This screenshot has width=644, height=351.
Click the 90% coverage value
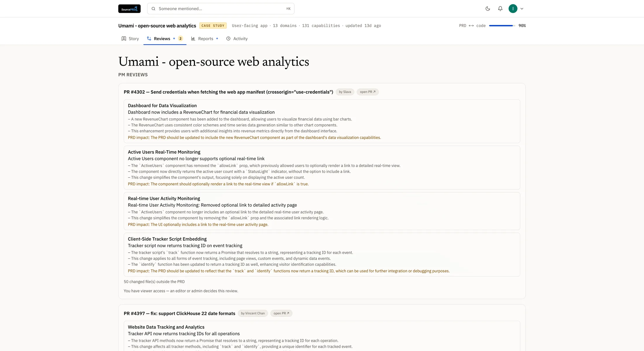click(522, 26)
